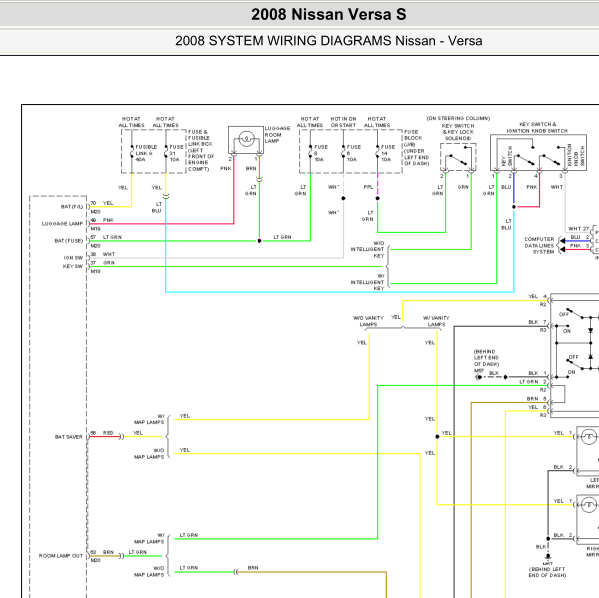This screenshot has height=598, width=599.
Task: Click the 'M57' ground point label
Action: [x=479, y=371]
